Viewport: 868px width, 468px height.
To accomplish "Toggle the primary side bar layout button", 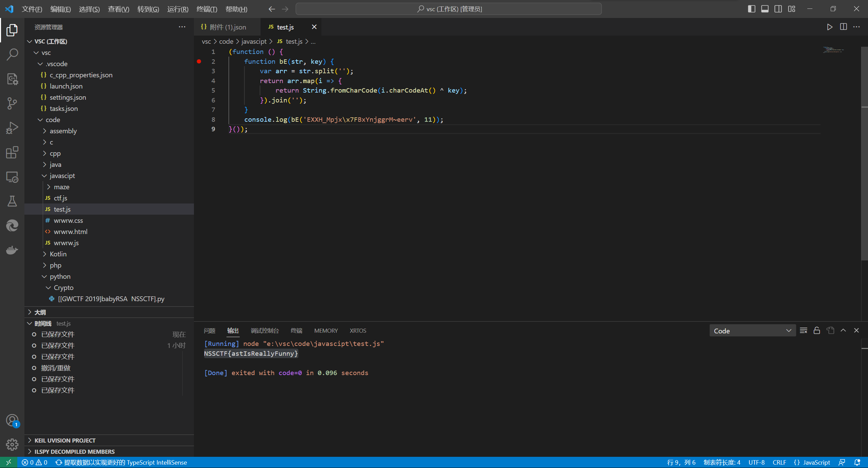I will point(751,9).
